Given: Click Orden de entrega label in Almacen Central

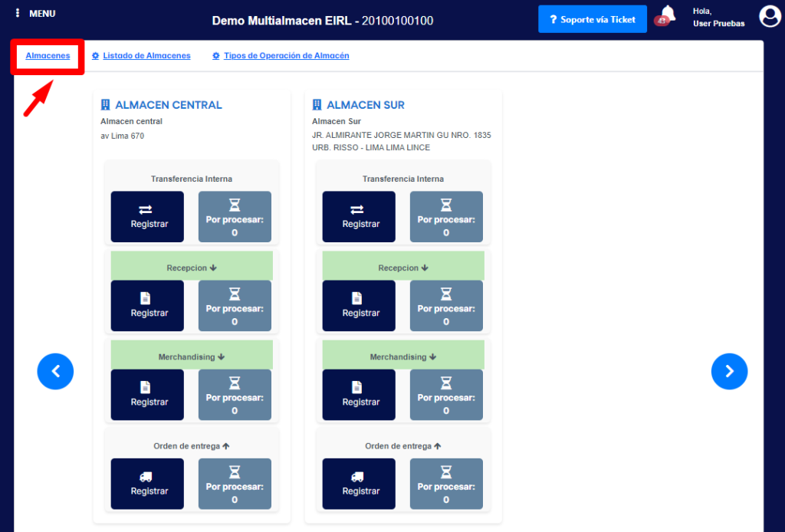Looking at the screenshot, I should 191,446.
